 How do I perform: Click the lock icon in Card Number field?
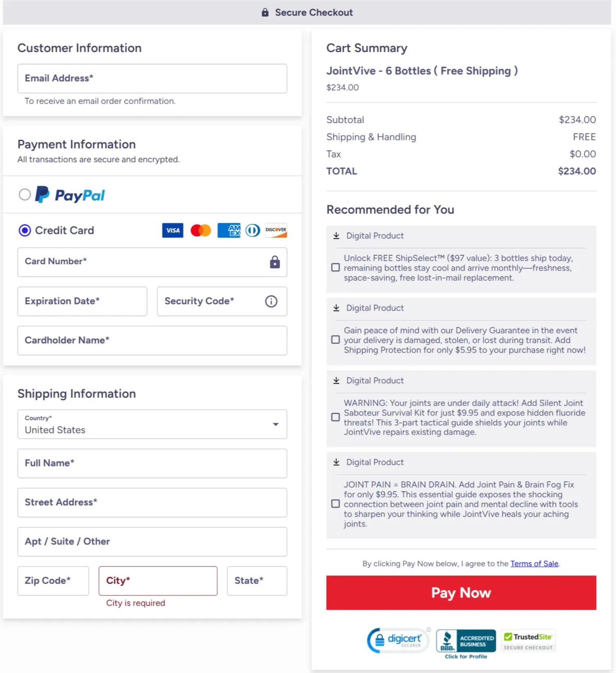tap(275, 262)
